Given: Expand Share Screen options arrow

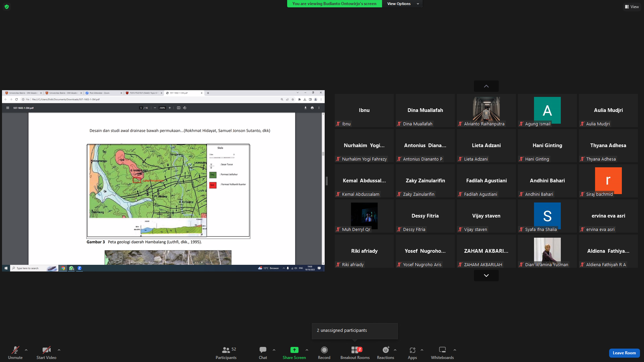Looking at the screenshot, I should [x=307, y=350].
